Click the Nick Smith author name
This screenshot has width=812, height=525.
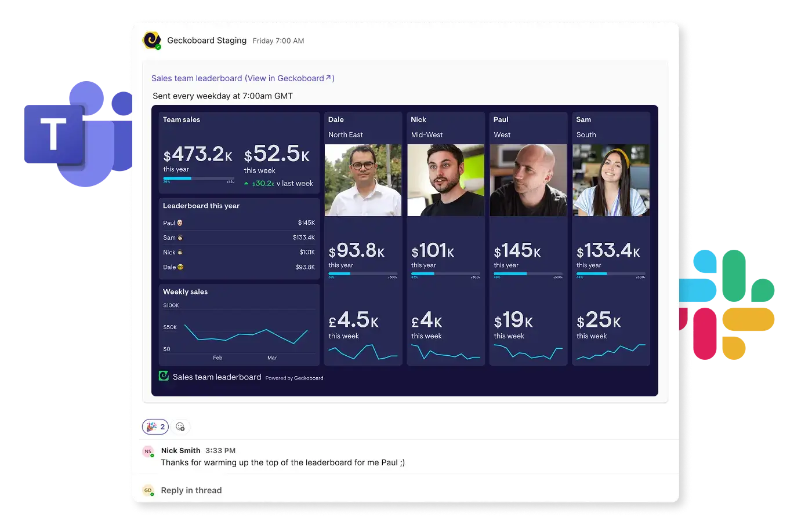coord(181,450)
